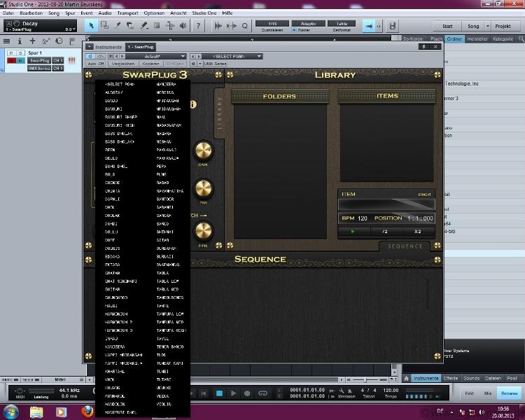
Task: Click the search magnifier in browser
Action: click(x=521, y=39)
